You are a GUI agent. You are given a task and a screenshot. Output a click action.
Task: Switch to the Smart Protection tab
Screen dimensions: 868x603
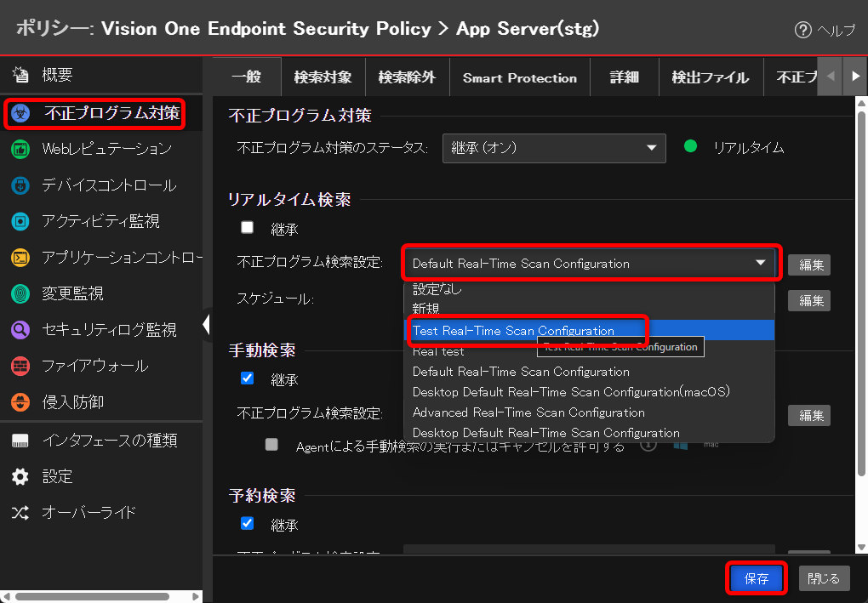click(x=520, y=77)
